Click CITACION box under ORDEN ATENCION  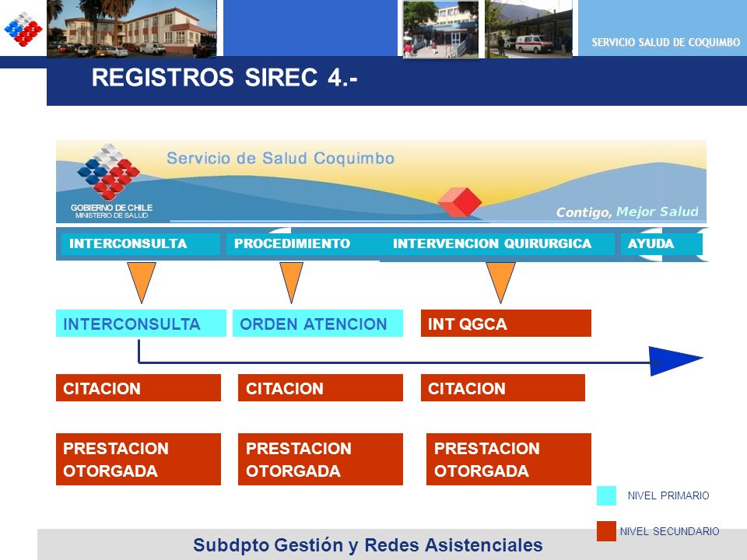pos(321,387)
